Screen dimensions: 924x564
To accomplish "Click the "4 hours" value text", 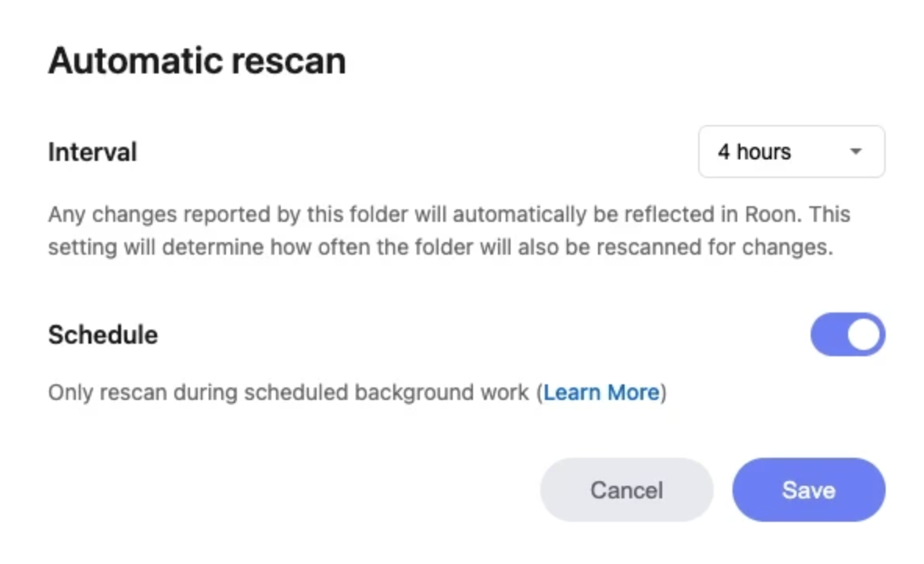I will (754, 152).
